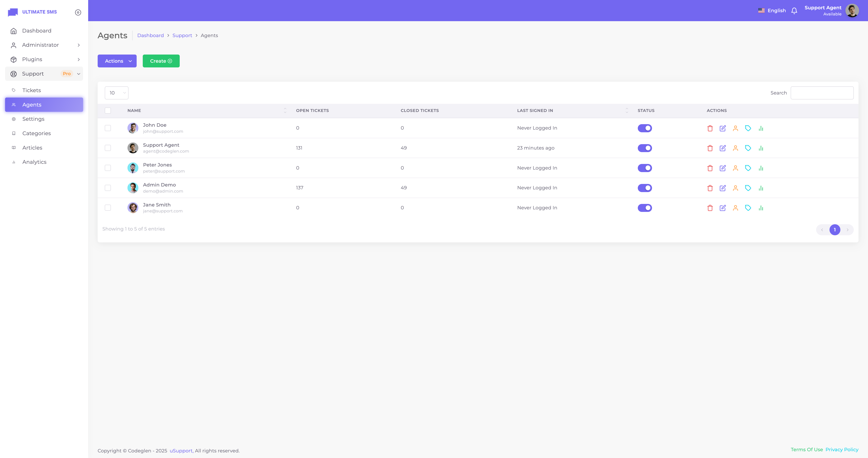
Task: Open Tickets in the Support submenu
Action: point(32,90)
